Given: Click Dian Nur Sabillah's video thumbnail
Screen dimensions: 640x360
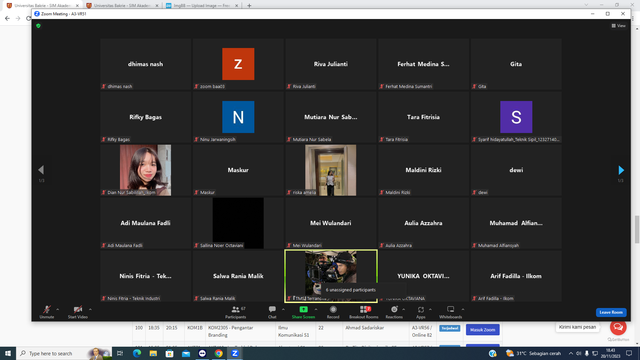Looking at the screenshot, I should [x=145, y=170].
